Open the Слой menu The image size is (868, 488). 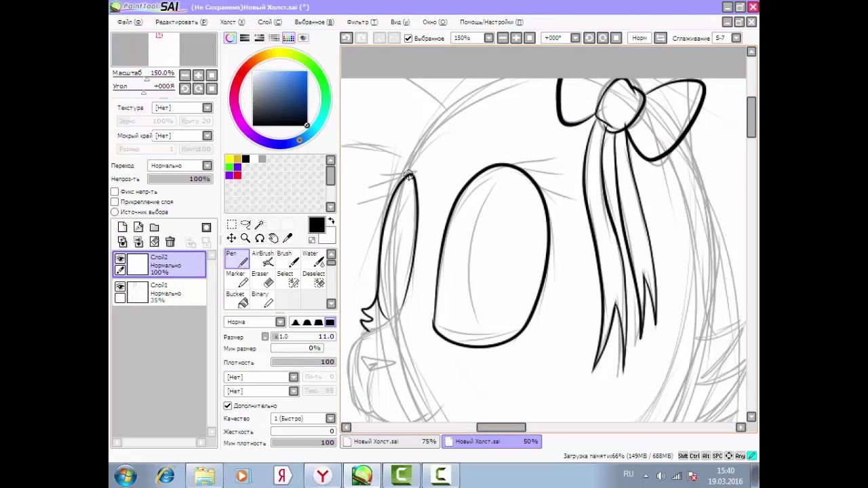pos(270,22)
